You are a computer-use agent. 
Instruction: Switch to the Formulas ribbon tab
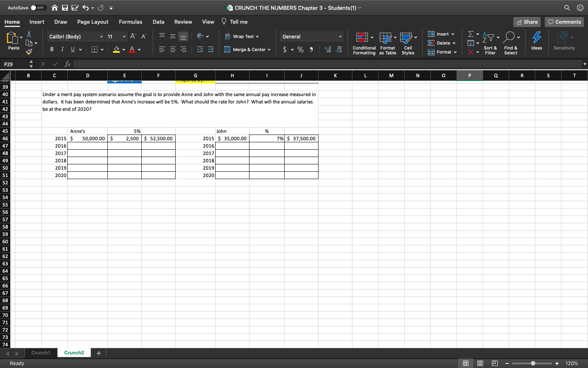coord(131,22)
